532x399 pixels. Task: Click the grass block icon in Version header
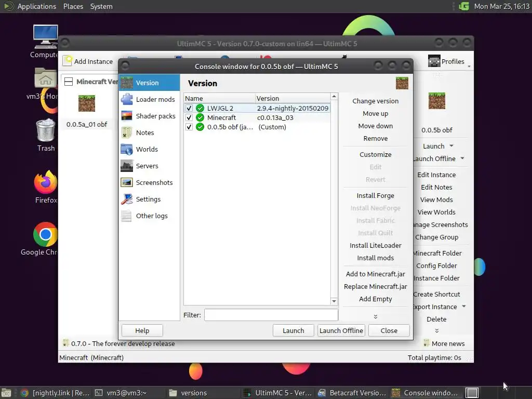click(402, 83)
